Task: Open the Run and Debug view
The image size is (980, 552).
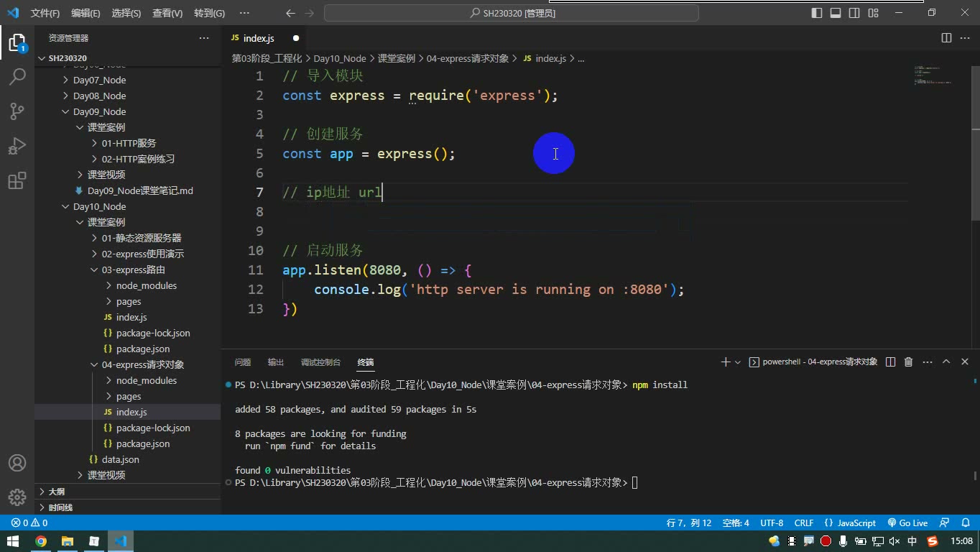Action: 17,145
